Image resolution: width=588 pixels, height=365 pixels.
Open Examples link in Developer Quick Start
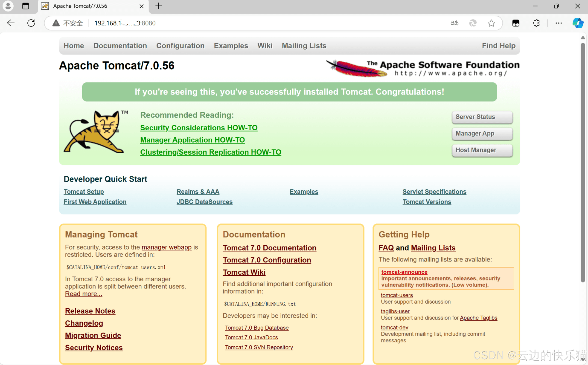304,192
